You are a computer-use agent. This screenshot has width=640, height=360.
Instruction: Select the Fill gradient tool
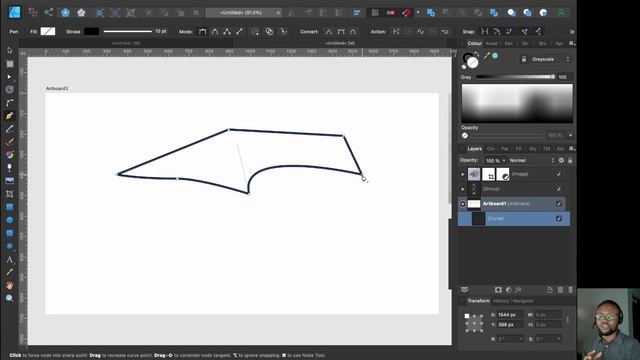[10, 155]
